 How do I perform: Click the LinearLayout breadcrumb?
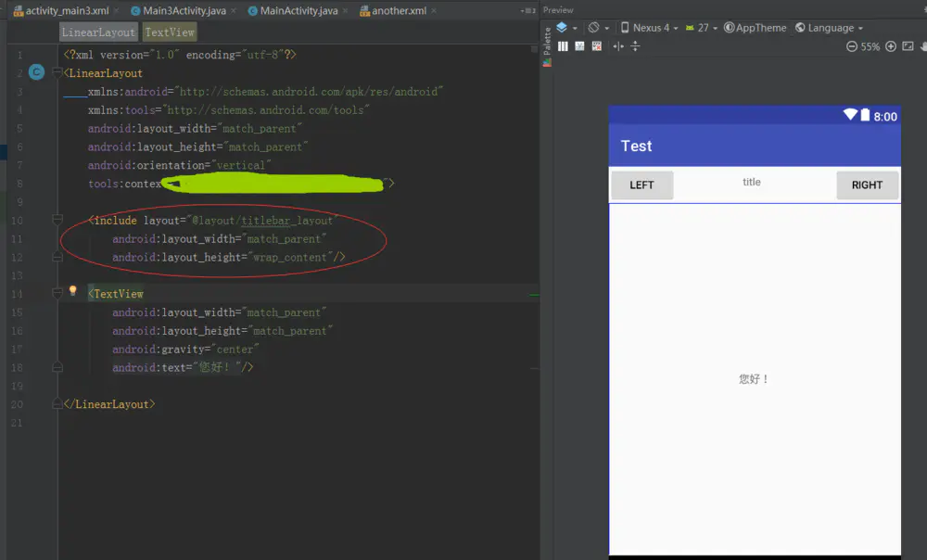point(98,32)
